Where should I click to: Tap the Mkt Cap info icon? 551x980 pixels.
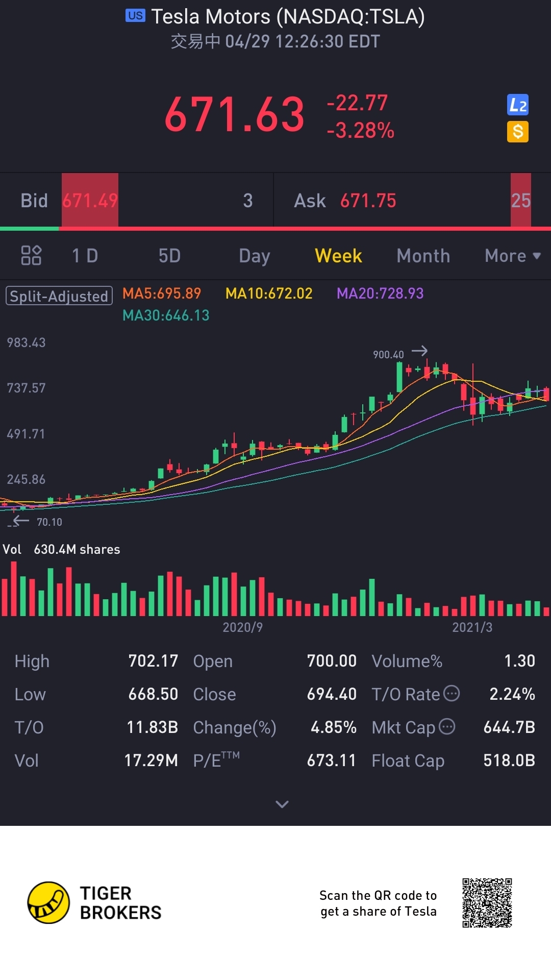coord(447,726)
